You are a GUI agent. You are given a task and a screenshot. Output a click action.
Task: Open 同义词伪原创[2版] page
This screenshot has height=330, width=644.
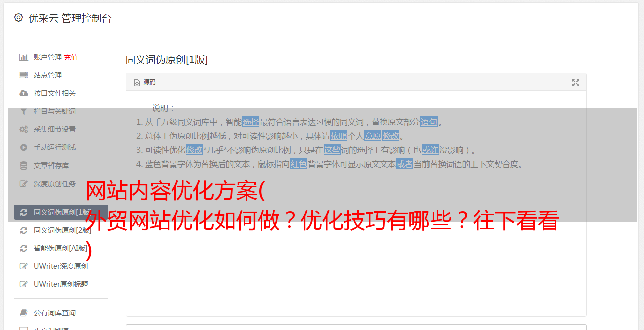pyautogui.click(x=61, y=230)
